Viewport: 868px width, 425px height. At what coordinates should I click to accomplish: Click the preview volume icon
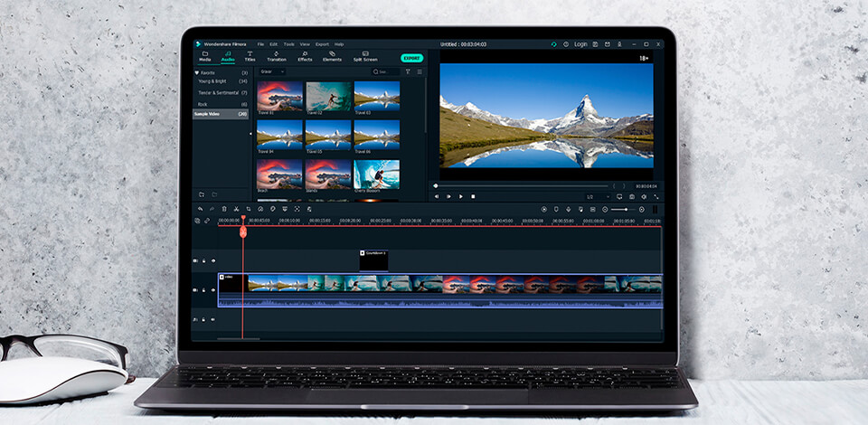coord(644,196)
